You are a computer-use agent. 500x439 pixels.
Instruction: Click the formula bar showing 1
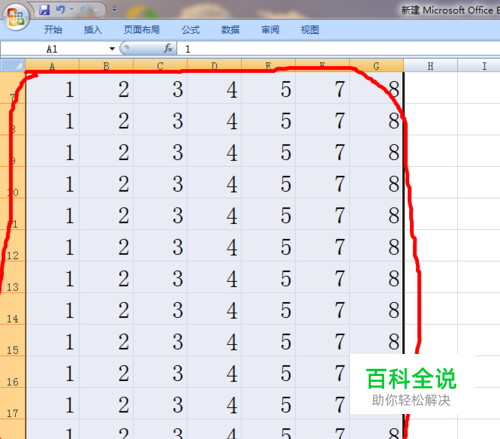(338, 49)
